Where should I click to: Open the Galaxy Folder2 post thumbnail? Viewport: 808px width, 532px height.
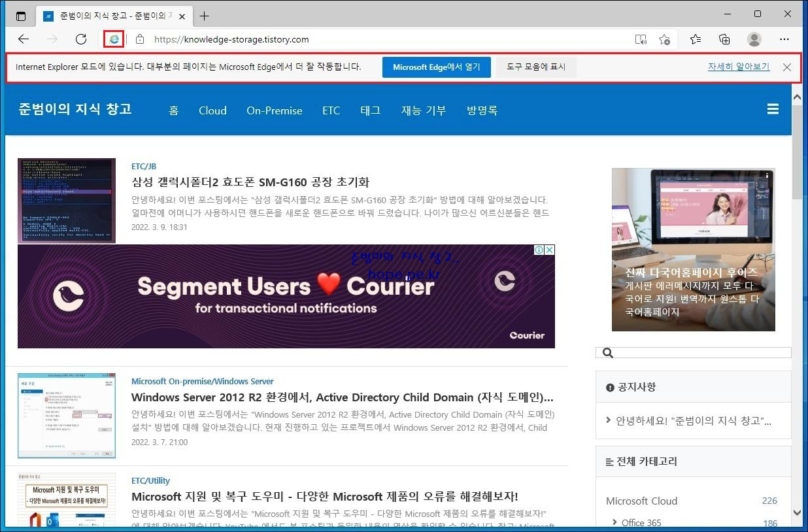tap(67, 201)
